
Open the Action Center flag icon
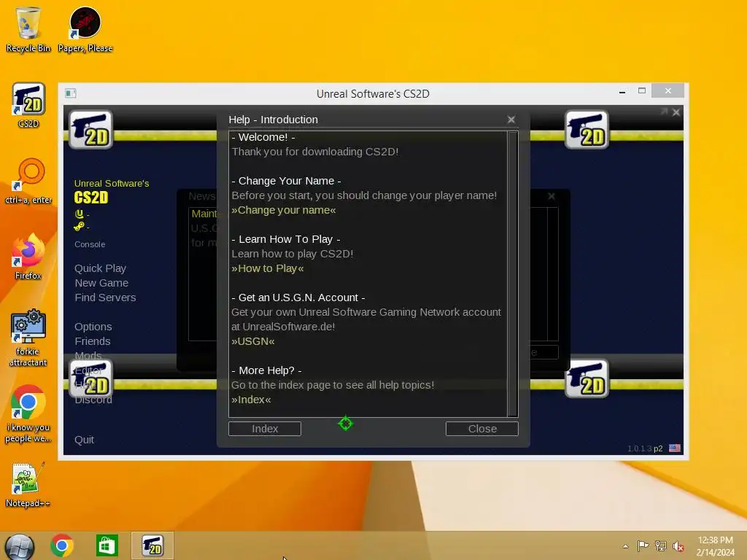(x=643, y=545)
